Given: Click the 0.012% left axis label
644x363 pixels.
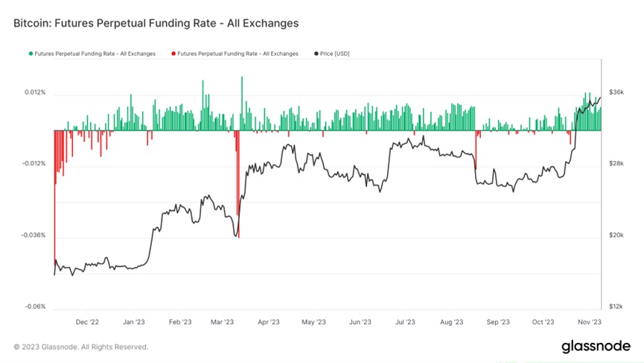Looking at the screenshot, I should (x=35, y=92).
